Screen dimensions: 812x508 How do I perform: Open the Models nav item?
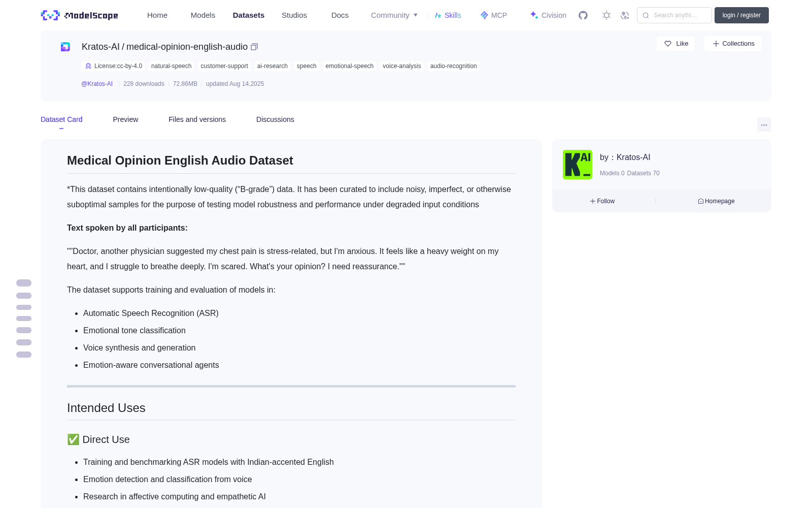[203, 15]
